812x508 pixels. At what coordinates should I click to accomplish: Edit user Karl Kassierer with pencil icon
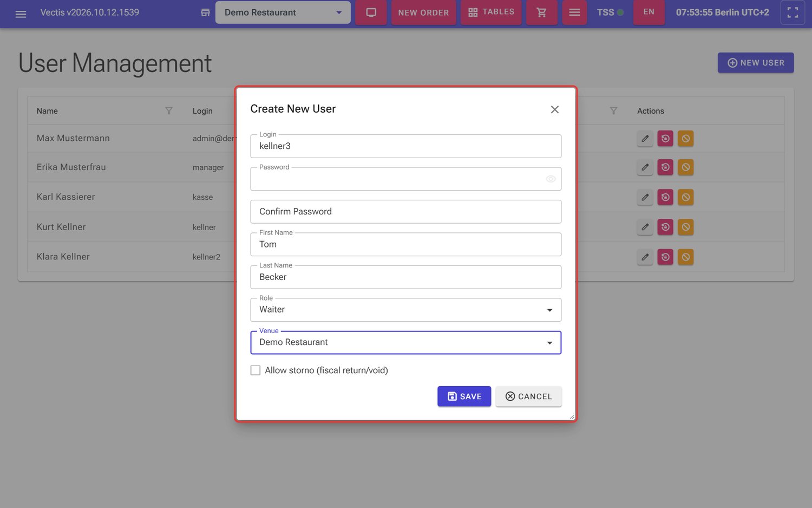[x=645, y=197]
